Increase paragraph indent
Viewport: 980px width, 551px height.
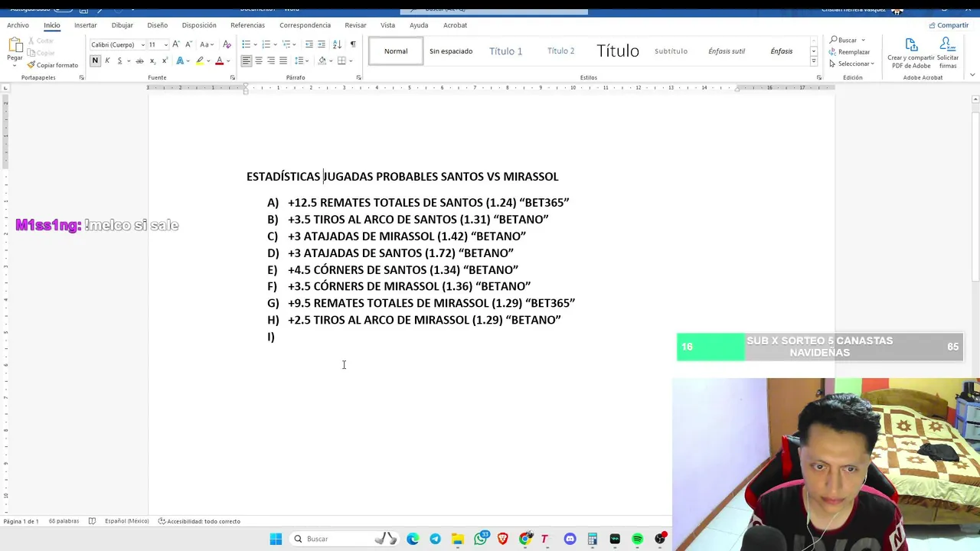(x=322, y=44)
